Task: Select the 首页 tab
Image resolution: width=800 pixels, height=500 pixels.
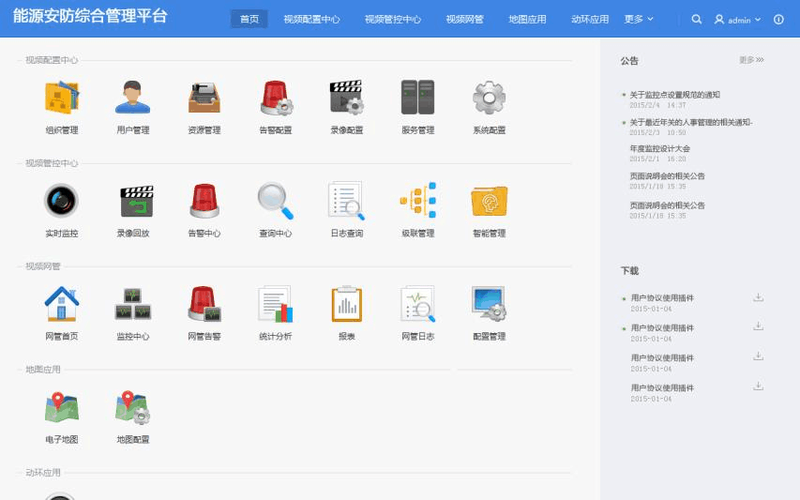Action: point(249,19)
